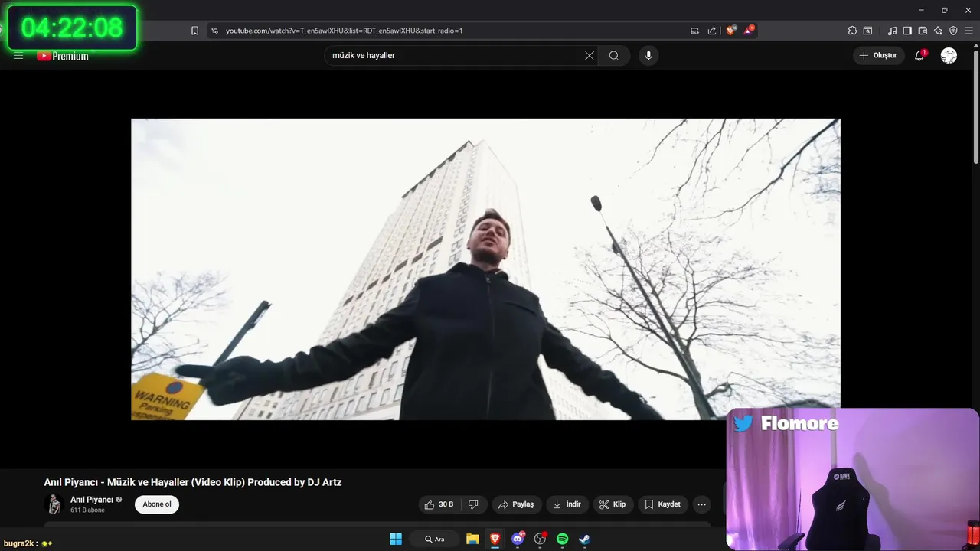Start voice search with microphone
980x551 pixels.
point(648,55)
